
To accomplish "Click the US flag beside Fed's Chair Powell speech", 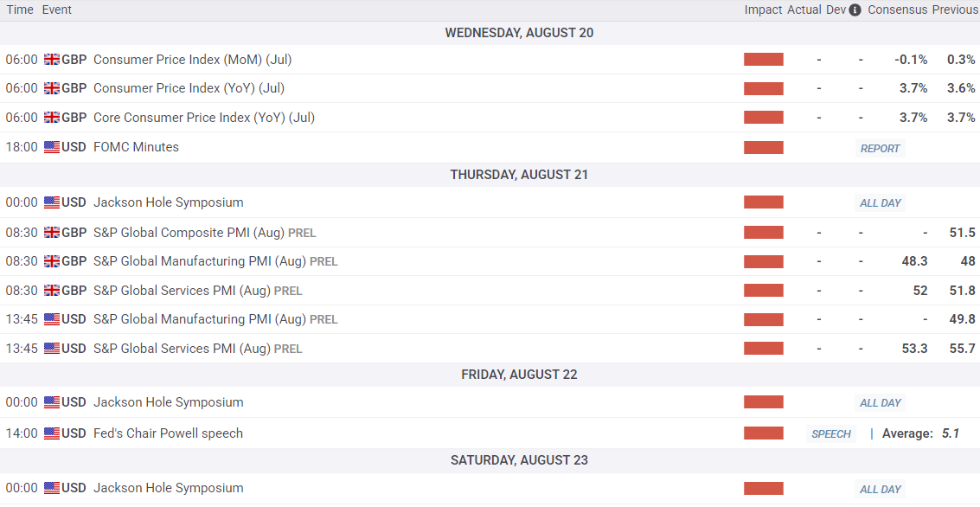I will coord(52,433).
